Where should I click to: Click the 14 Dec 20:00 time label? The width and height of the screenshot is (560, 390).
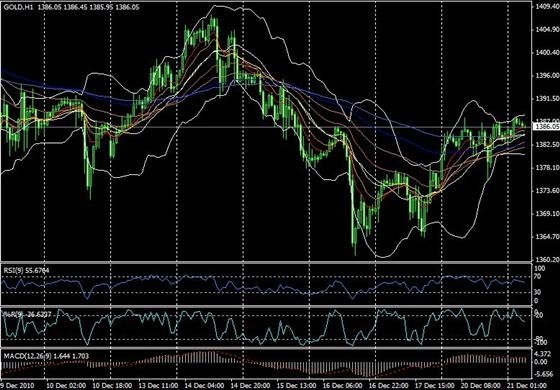click(x=248, y=386)
